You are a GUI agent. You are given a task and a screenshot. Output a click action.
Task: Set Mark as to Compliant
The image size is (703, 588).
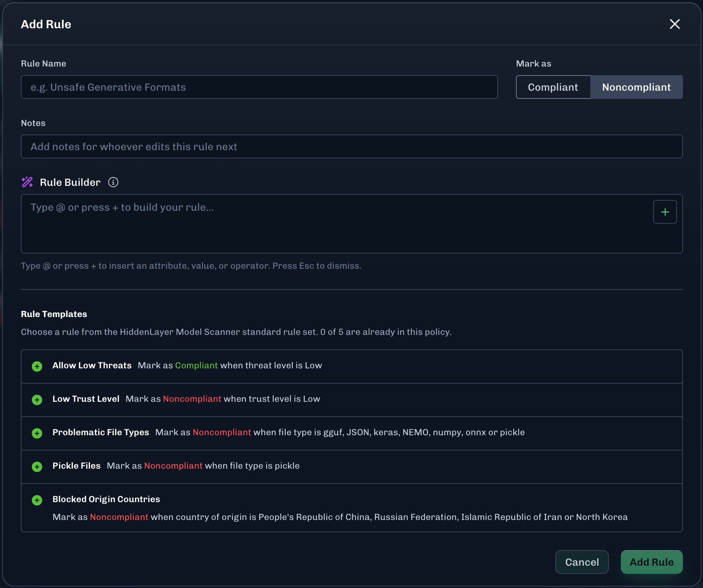(x=553, y=87)
